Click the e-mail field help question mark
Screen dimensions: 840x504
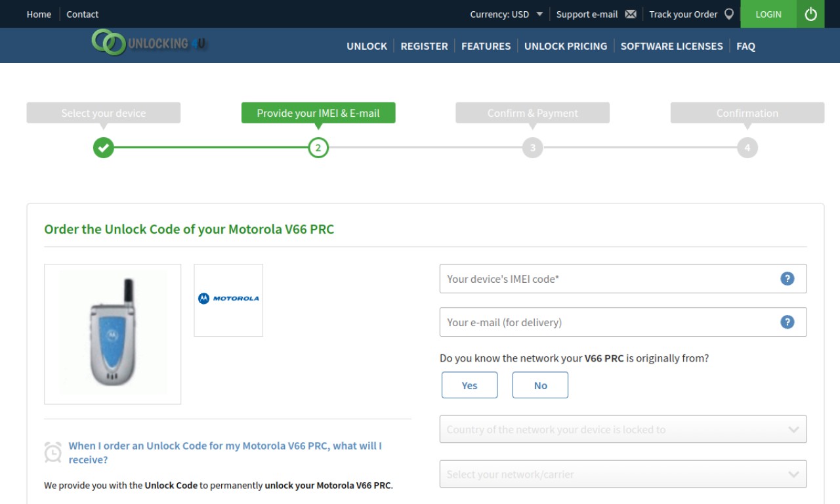(787, 322)
